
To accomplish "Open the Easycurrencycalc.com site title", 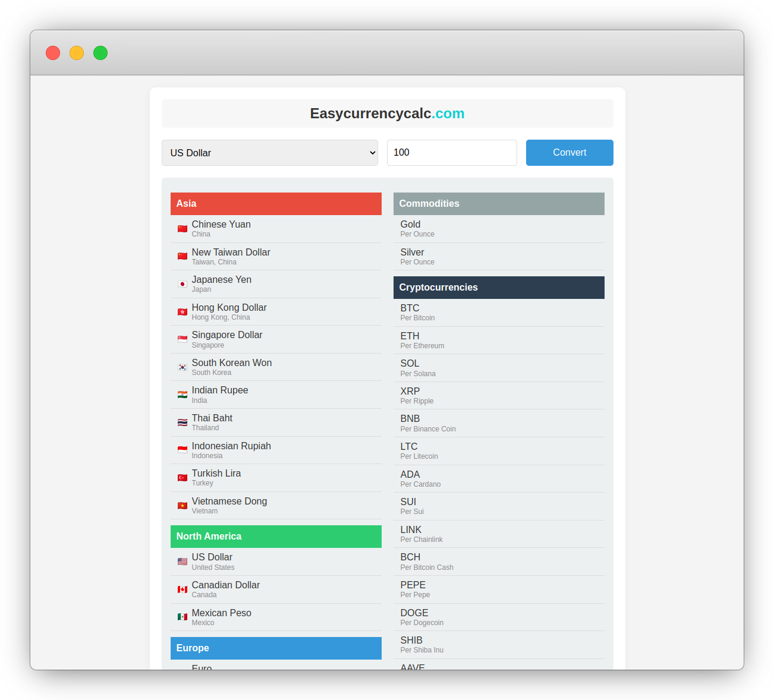I will (x=387, y=113).
